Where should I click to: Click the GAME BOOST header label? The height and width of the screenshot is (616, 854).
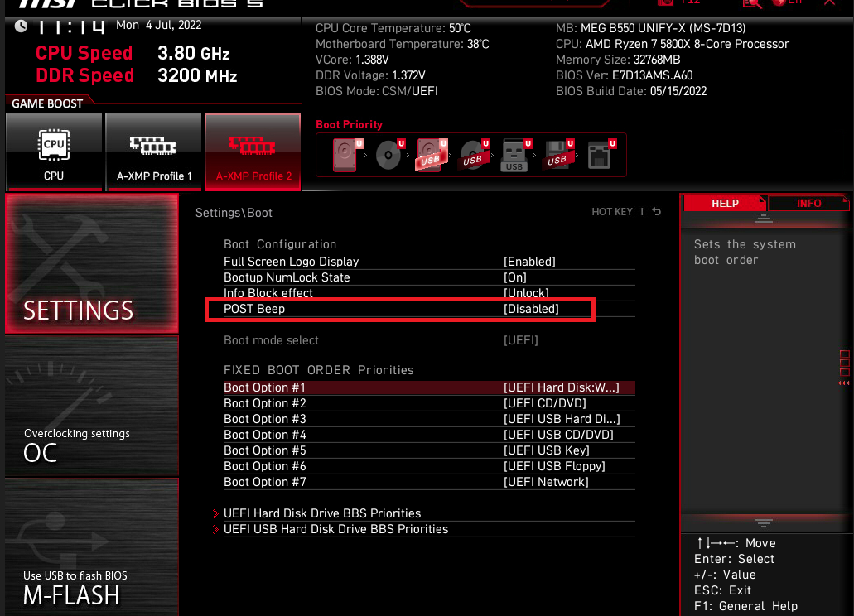pos(47,104)
